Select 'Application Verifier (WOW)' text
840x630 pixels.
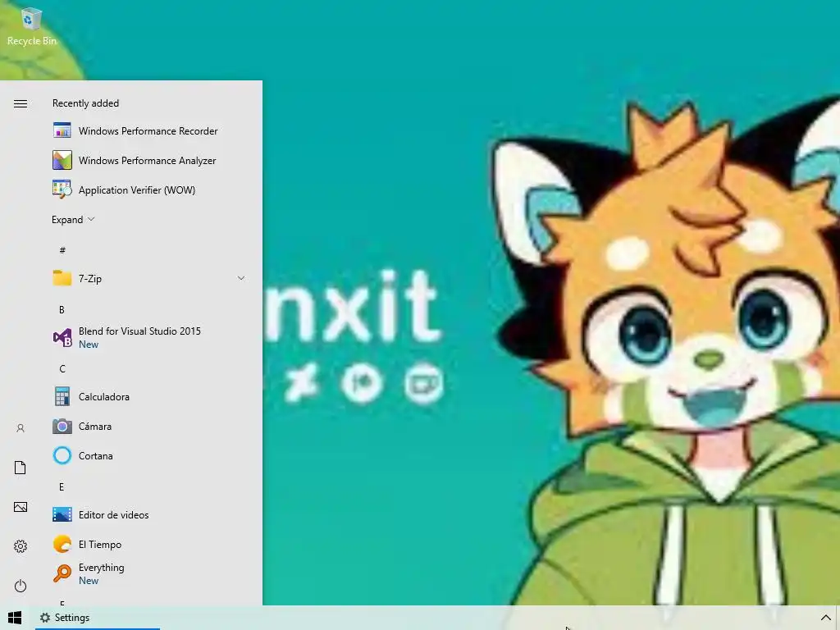(137, 189)
